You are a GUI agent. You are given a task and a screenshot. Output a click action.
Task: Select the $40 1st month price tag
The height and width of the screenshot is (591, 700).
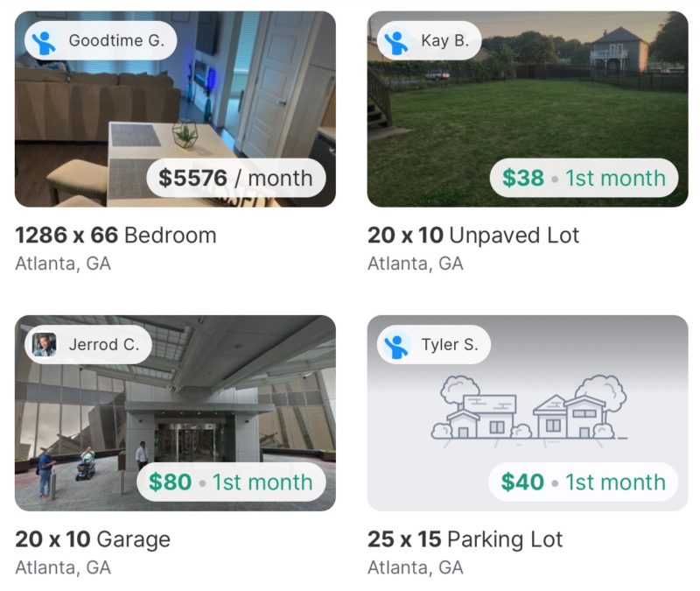584,482
